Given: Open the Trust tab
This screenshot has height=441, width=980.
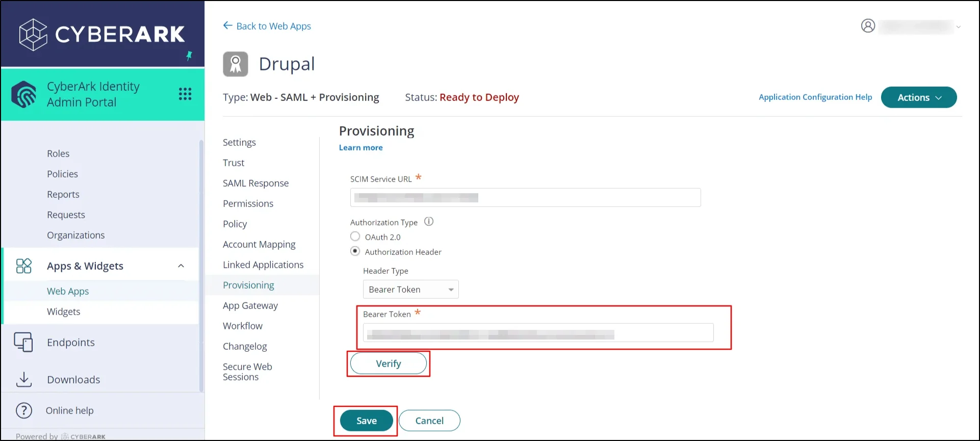Looking at the screenshot, I should 234,163.
